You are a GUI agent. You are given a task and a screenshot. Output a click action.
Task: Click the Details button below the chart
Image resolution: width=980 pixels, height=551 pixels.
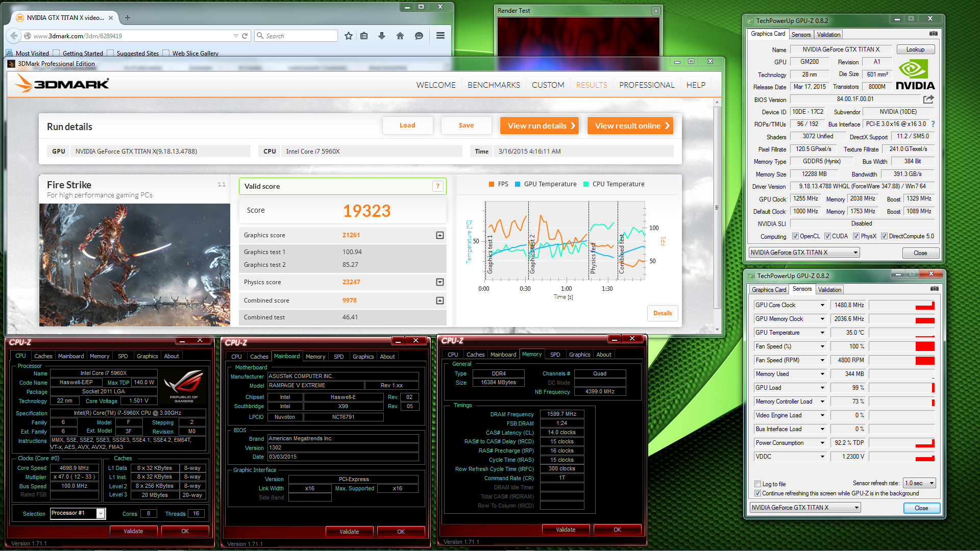[x=663, y=313]
